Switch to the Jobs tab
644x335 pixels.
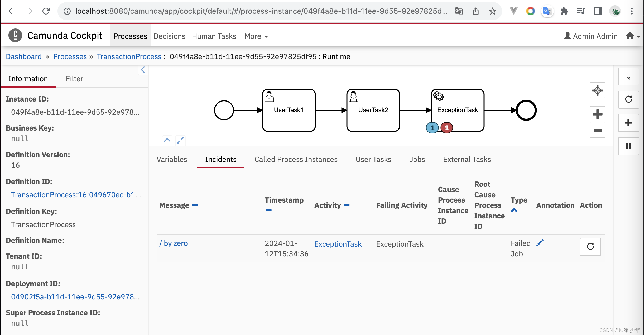coord(417,159)
